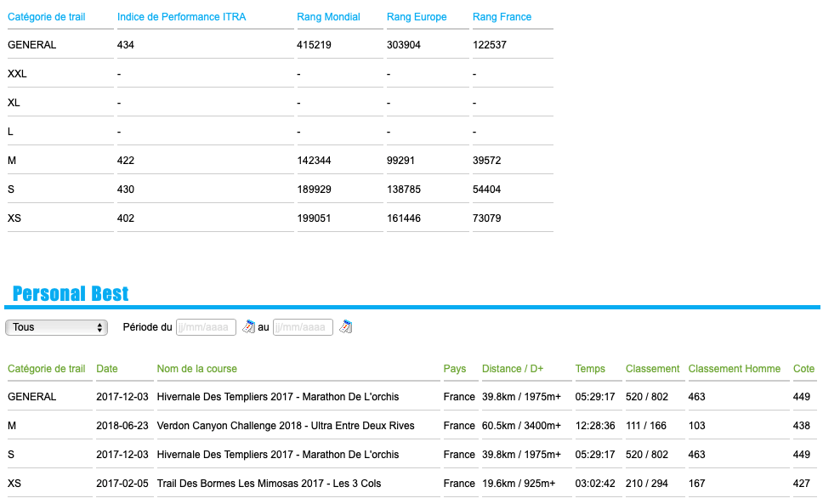The width and height of the screenshot is (823, 504).
Task: Click the 'Pays' column header
Action: pos(455,369)
